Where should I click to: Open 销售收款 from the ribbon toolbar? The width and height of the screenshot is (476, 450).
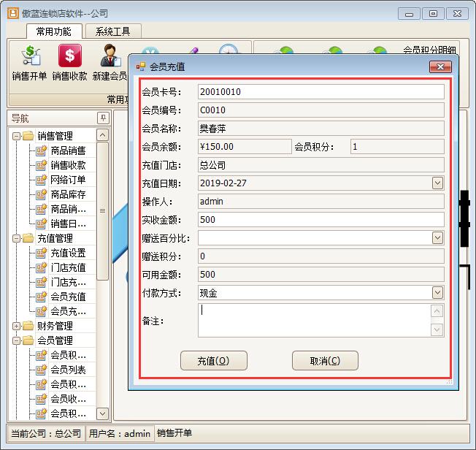(69, 61)
